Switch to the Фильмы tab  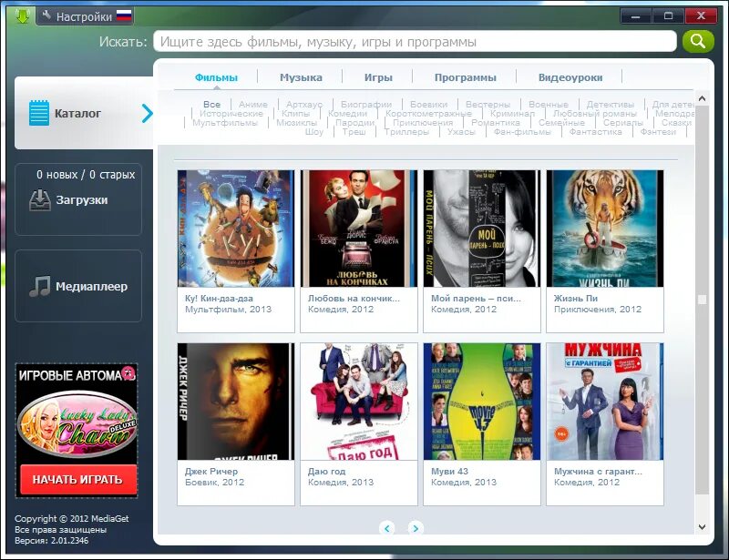pyautogui.click(x=216, y=77)
